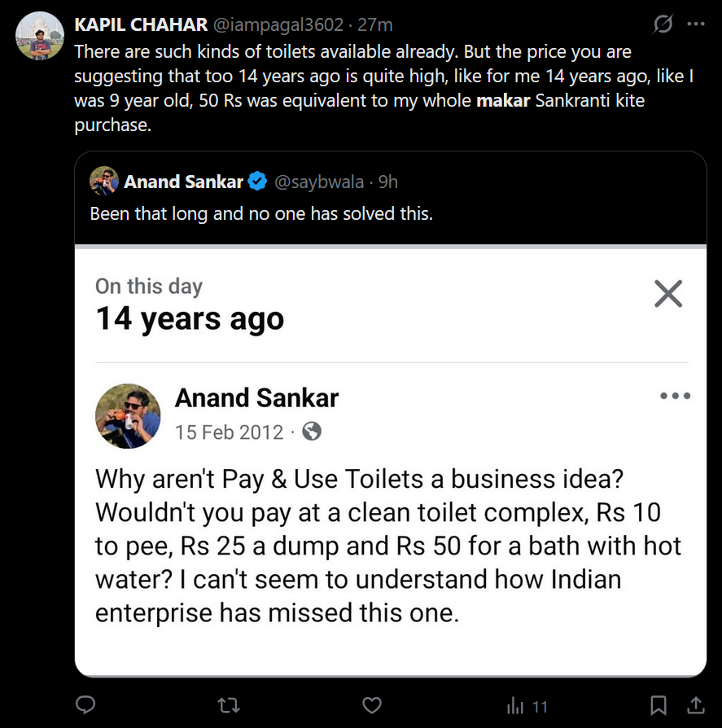The width and height of the screenshot is (722, 728).
Task: Close the On this day memory with the X
Action: (x=668, y=293)
